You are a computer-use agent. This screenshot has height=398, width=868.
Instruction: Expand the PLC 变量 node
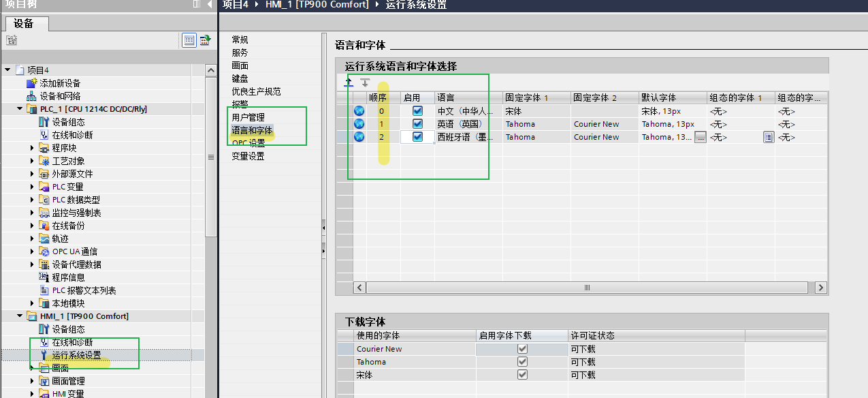32,187
